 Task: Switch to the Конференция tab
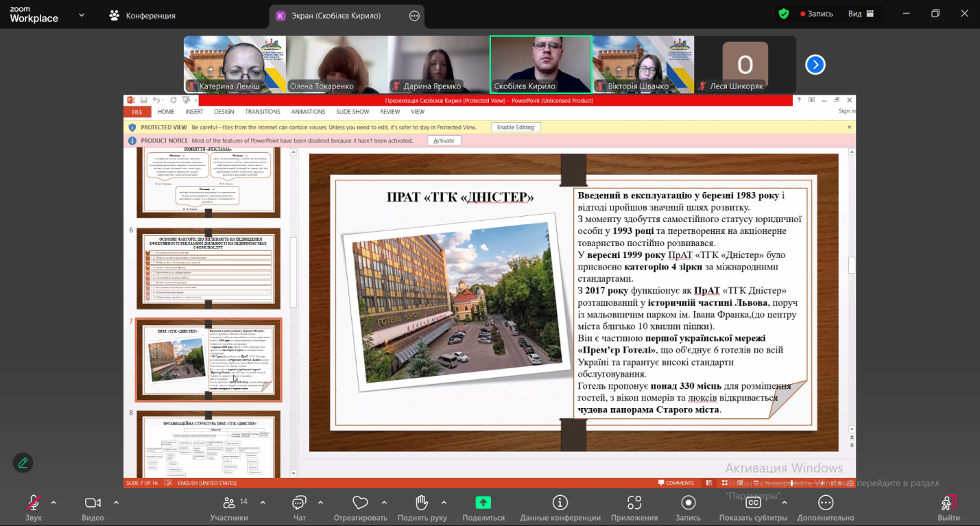pos(143,15)
